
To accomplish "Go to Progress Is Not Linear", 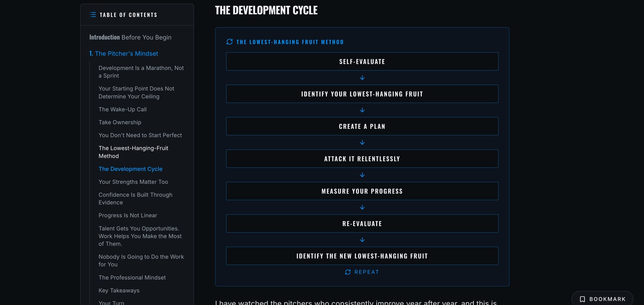I will (128, 216).
